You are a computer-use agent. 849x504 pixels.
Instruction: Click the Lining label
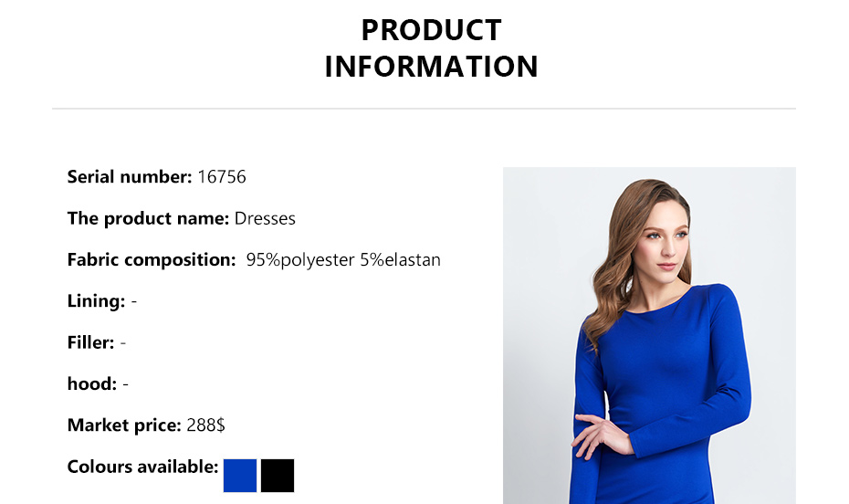click(96, 301)
